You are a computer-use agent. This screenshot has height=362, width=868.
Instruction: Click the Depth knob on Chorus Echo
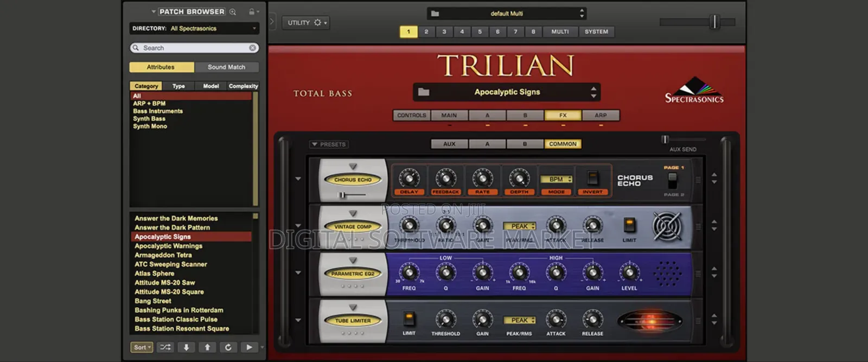point(519,177)
